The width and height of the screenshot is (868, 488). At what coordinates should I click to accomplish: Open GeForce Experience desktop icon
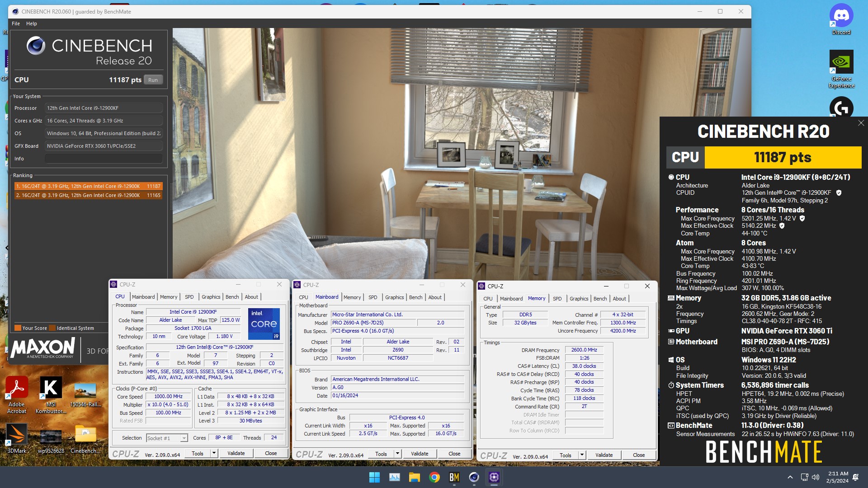841,69
